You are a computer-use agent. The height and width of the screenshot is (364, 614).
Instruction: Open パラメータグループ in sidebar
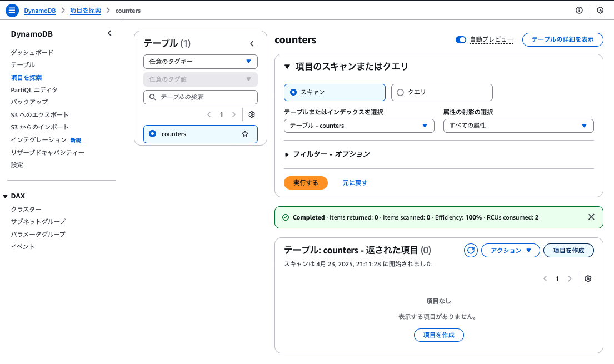coord(38,234)
